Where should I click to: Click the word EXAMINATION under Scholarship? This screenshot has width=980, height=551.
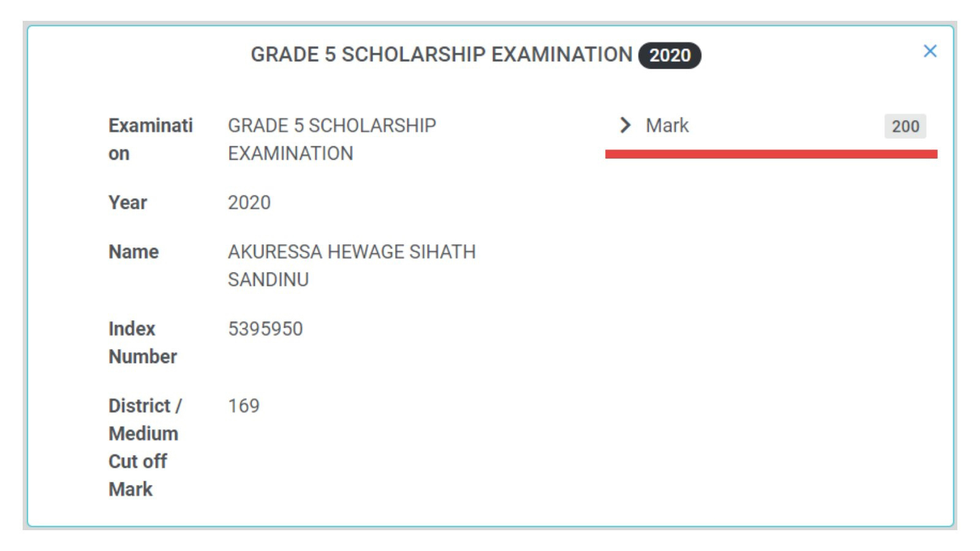click(x=290, y=154)
